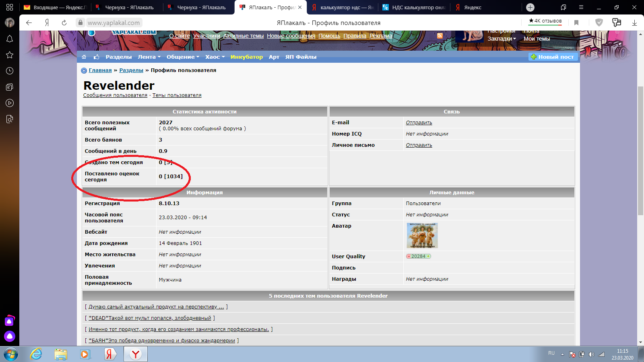The height and width of the screenshot is (362, 644).
Task: Click the thumbs-up icon in the nav bar
Action: pyautogui.click(x=97, y=57)
